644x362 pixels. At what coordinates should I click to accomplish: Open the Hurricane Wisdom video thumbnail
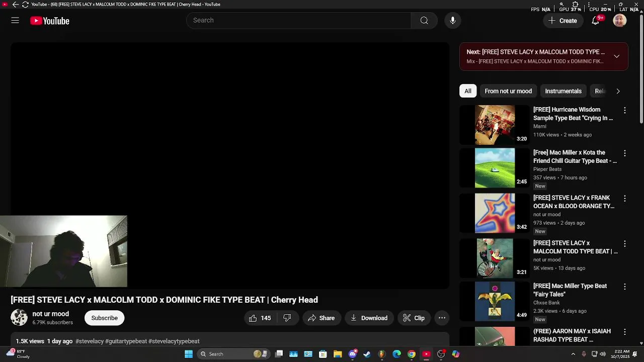click(495, 125)
